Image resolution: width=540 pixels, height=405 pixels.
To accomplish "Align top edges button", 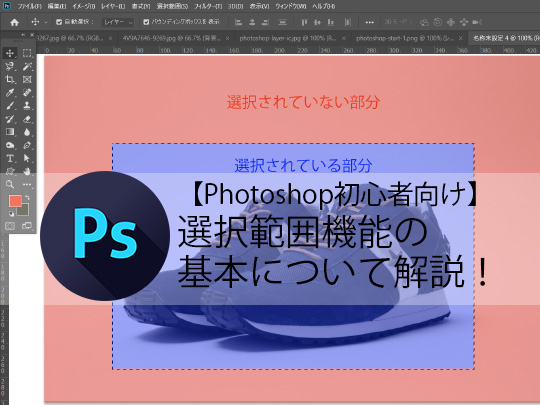I will (304, 22).
